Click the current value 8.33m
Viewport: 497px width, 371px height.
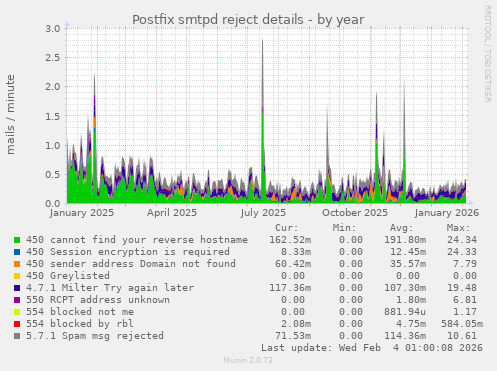tap(296, 252)
